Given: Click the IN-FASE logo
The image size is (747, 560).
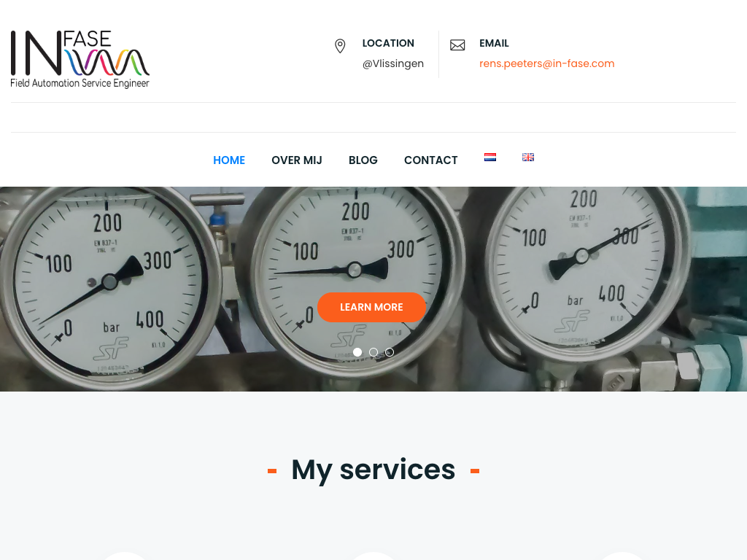Looking at the screenshot, I should pyautogui.click(x=80, y=59).
